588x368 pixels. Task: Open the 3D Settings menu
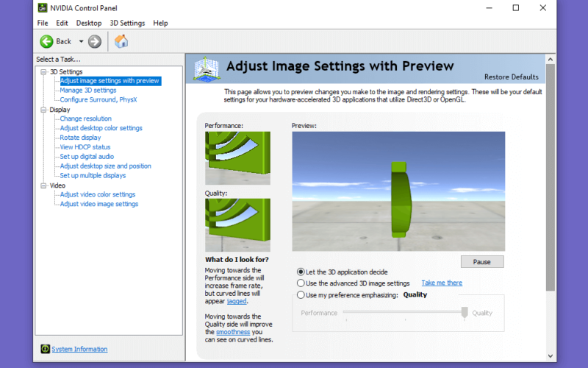click(x=127, y=23)
